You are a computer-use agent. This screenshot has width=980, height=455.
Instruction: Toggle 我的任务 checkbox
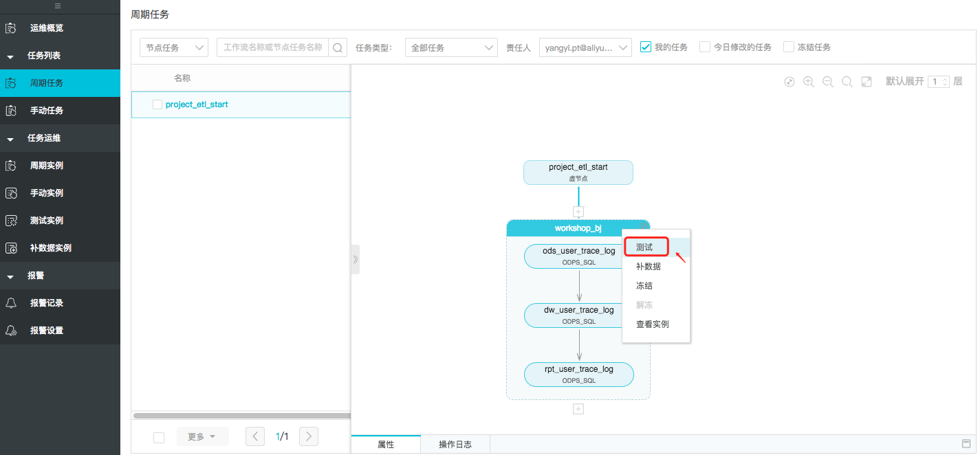(646, 47)
